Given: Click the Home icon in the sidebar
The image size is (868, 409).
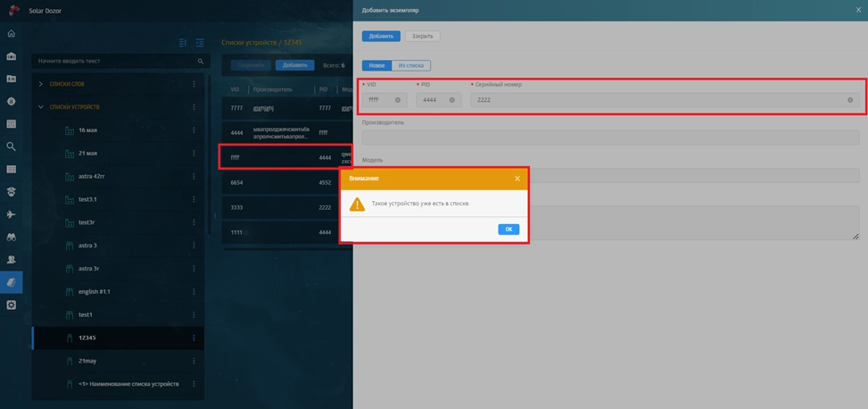Looking at the screenshot, I should pyautogui.click(x=12, y=34).
